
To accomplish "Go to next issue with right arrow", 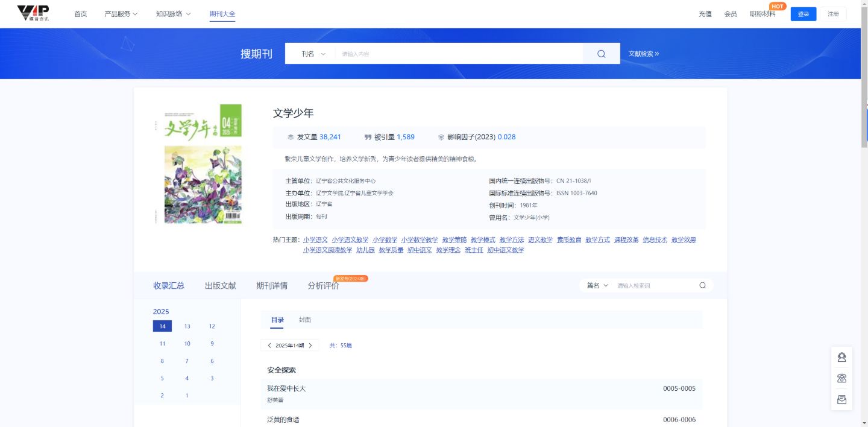I will [x=310, y=346].
